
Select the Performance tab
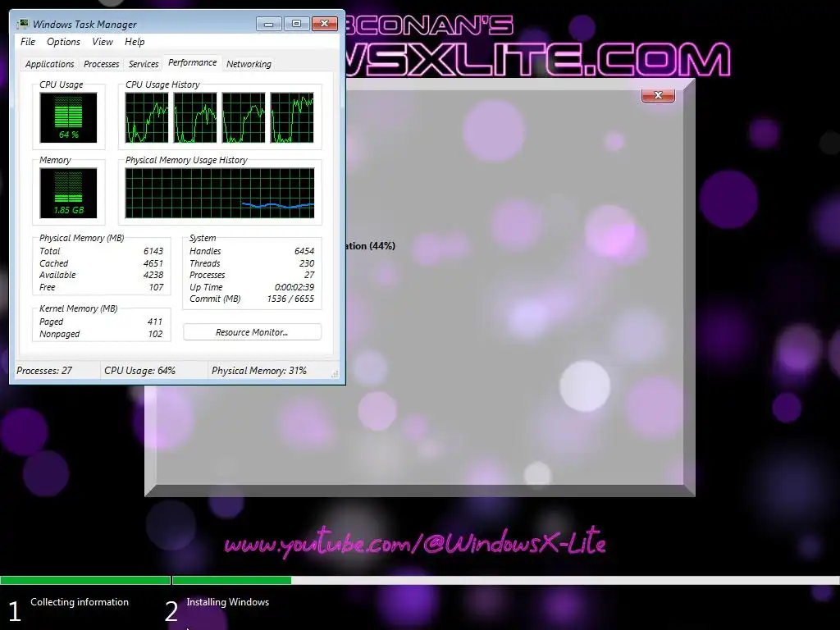[192, 62]
